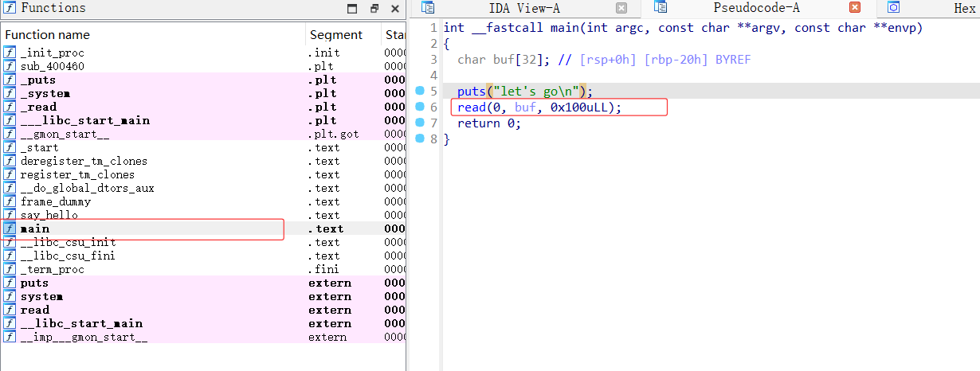Maximize the Functions panel
Viewport: 980px width, 371px height.
pyautogui.click(x=353, y=9)
